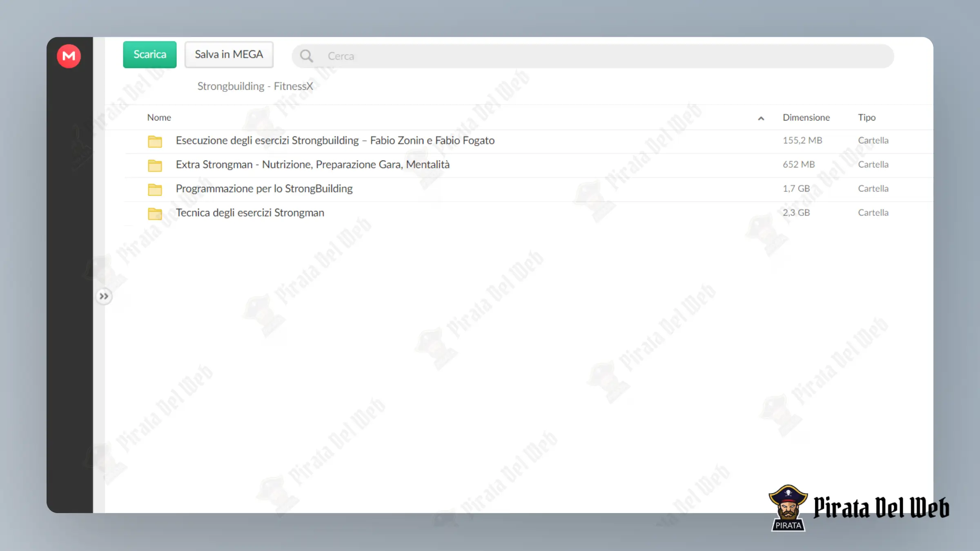This screenshot has width=980, height=551.
Task: Click Cartella type in the 1,7 GB row
Action: click(x=873, y=189)
